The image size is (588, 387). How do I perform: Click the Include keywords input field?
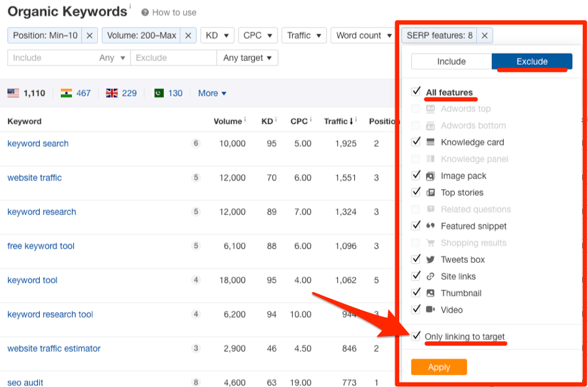pos(52,58)
